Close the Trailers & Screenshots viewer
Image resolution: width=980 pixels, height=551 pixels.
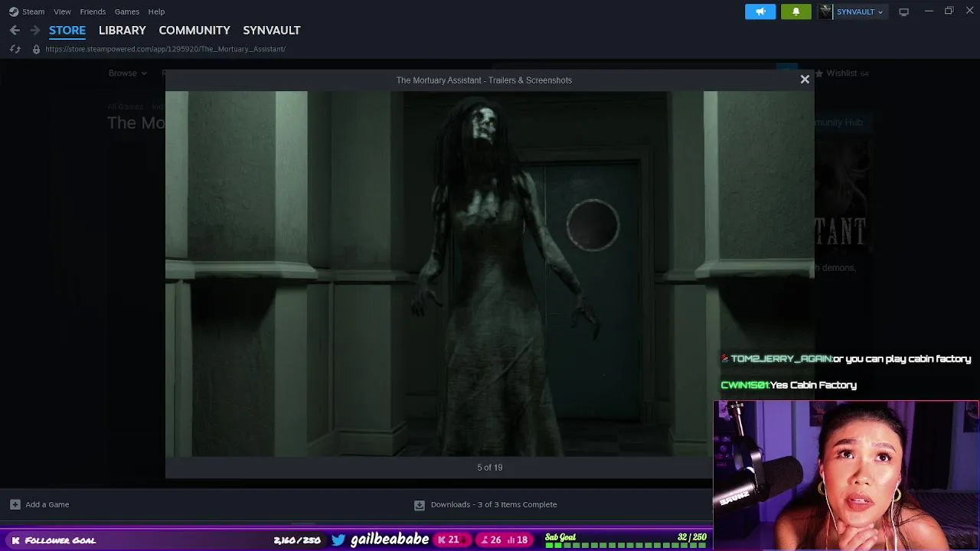point(805,80)
